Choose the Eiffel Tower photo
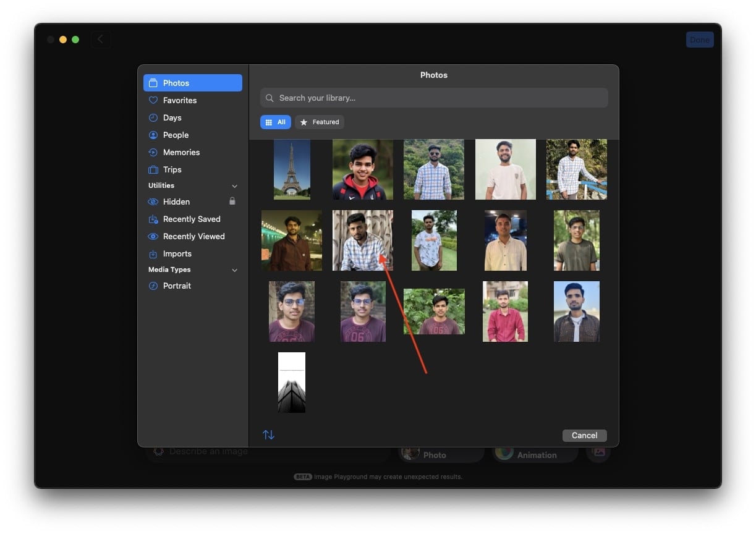 pyautogui.click(x=292, y=169)
